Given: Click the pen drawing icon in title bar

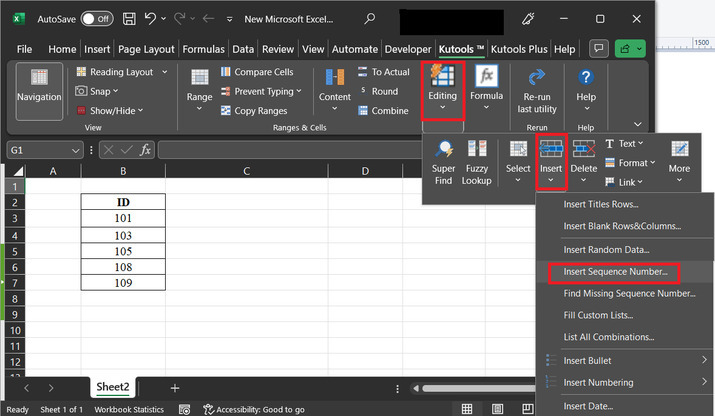Looking at the screenshot, I should pos(528,19).
